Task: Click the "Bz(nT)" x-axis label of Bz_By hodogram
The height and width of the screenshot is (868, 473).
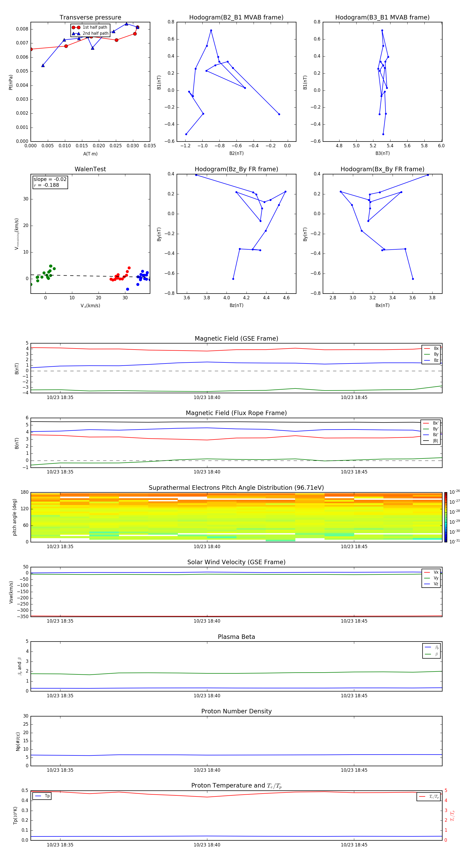Action: 236,305
